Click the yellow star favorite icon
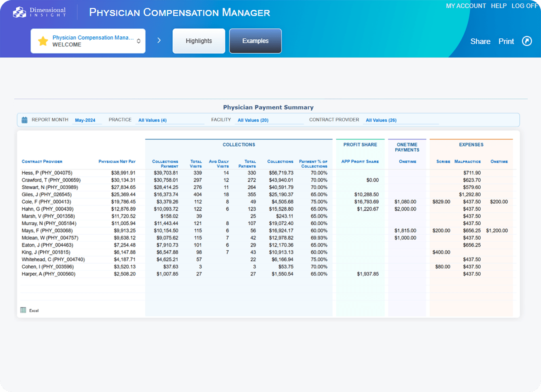The width and height of the screenshot is (541, 392). point(43,41)
